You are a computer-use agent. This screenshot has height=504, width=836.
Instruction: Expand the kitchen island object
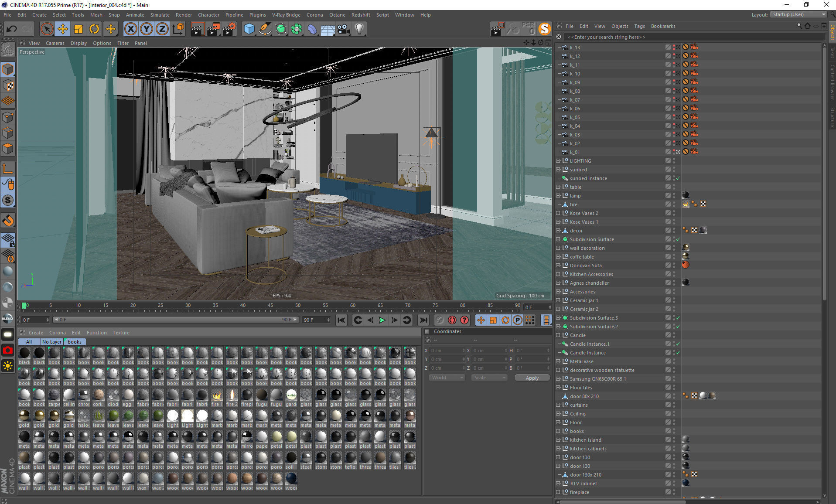point(558,440)
